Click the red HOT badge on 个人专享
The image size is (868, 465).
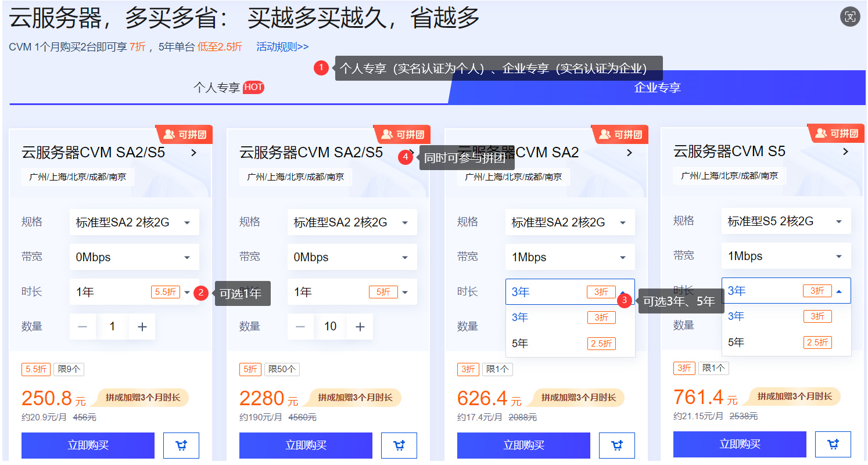click(x=253, y=87)
